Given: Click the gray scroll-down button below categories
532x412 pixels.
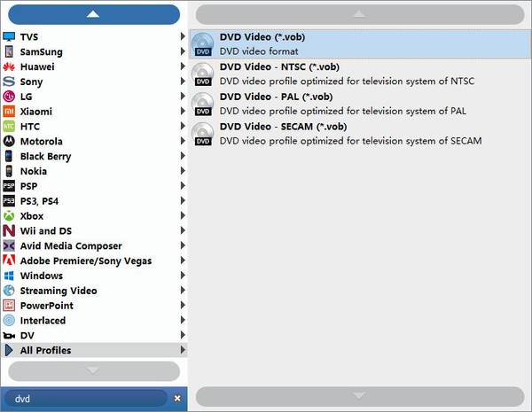Looking at the screenshot, I should [x=94, y=371].
